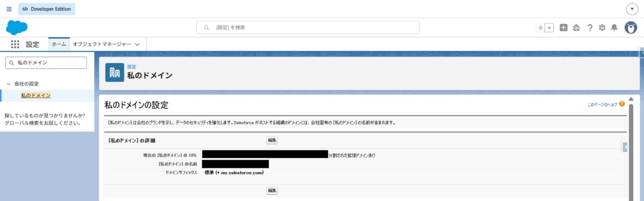Open the App Launcher grid icon
Image resolution: width=644 pixels, height=201 pixels.
(15, 44)
